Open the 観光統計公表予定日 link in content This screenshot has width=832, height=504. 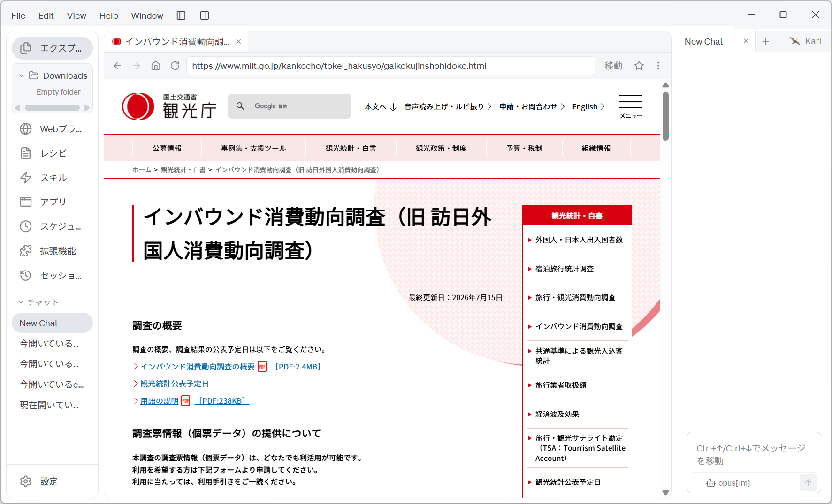pyautogui.click(x=175, y=384)
